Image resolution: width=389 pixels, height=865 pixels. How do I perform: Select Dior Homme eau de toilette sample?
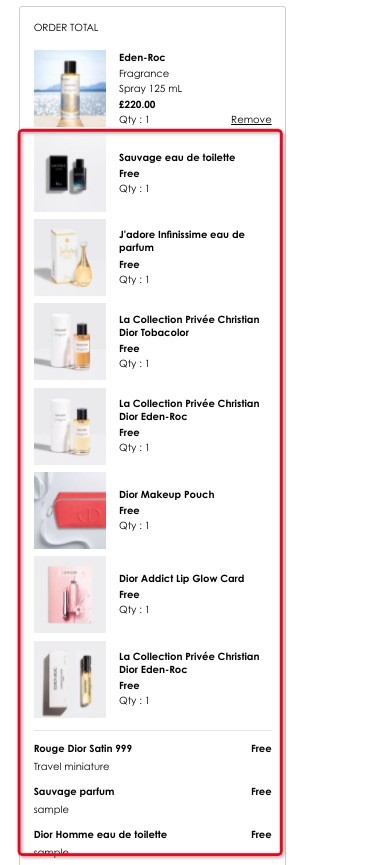pos(152,843)
